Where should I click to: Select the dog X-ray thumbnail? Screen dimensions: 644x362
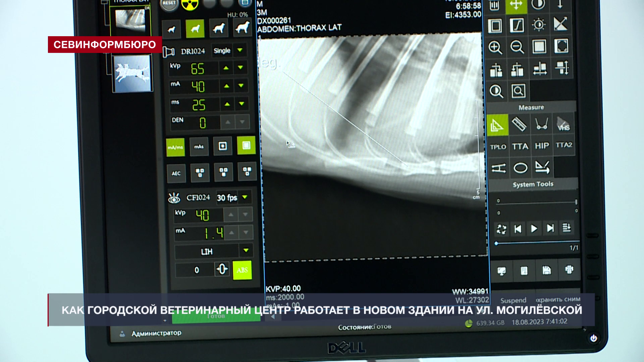(x=132, y=74)
